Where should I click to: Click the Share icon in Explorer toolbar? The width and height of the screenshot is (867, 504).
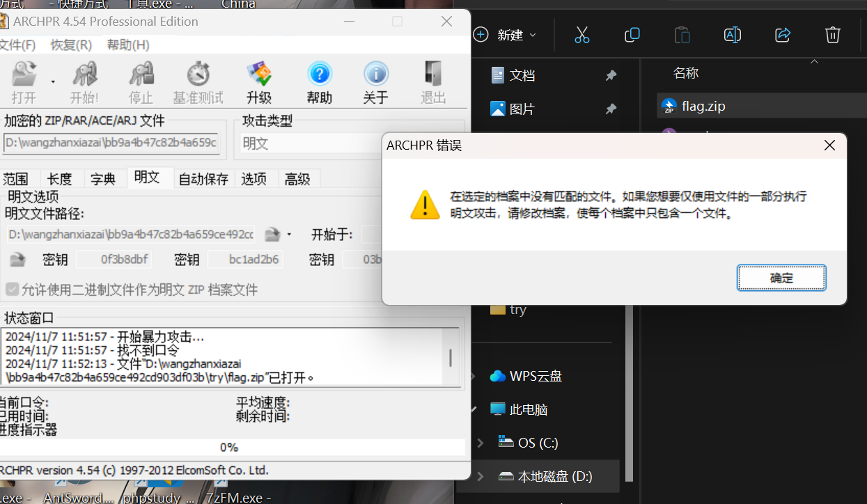click(783, 35)
